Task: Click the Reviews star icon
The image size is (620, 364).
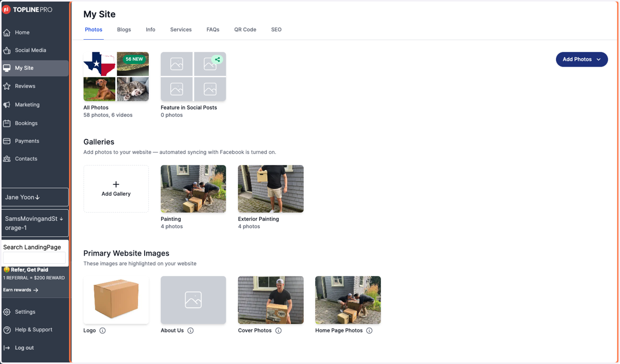Action: click(x=7, y=86)
